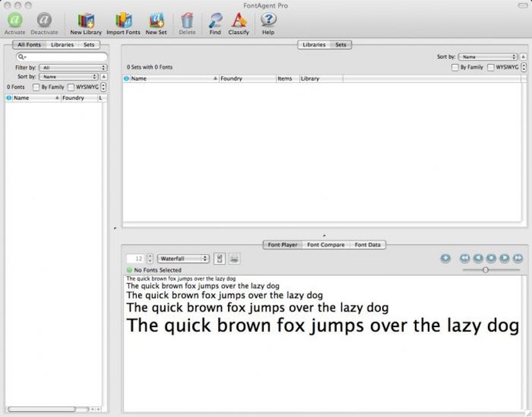The height and width of the screenshot is (417, 532).
Task: Sort sets list by Foundry column header
Action: pos(248,78)
